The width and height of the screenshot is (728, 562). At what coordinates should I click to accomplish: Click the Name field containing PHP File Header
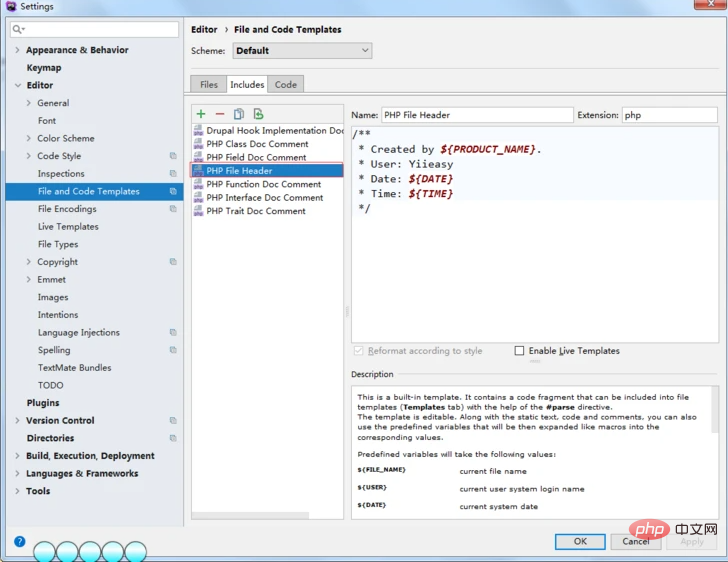[476, 115]
